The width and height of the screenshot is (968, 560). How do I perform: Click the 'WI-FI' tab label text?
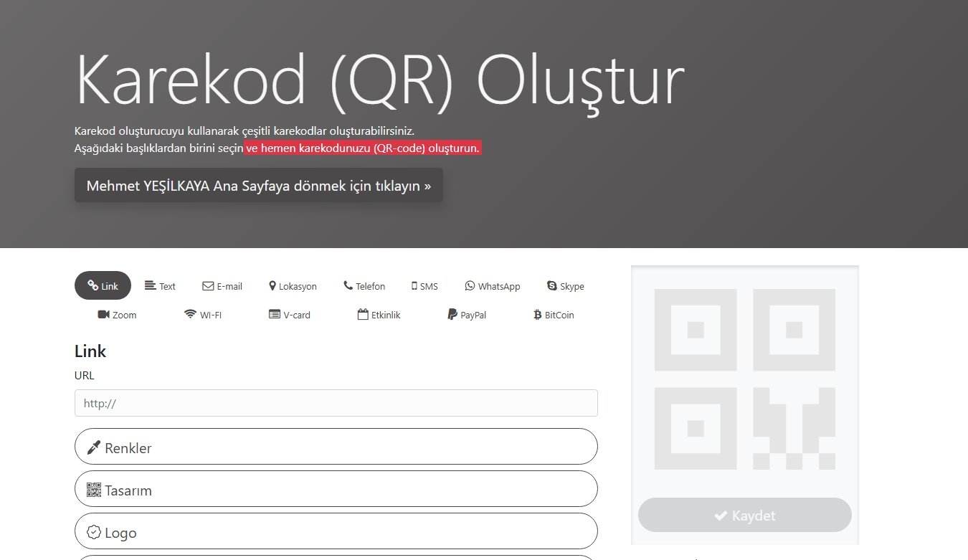pyautogui.click(x=211, y=315)
